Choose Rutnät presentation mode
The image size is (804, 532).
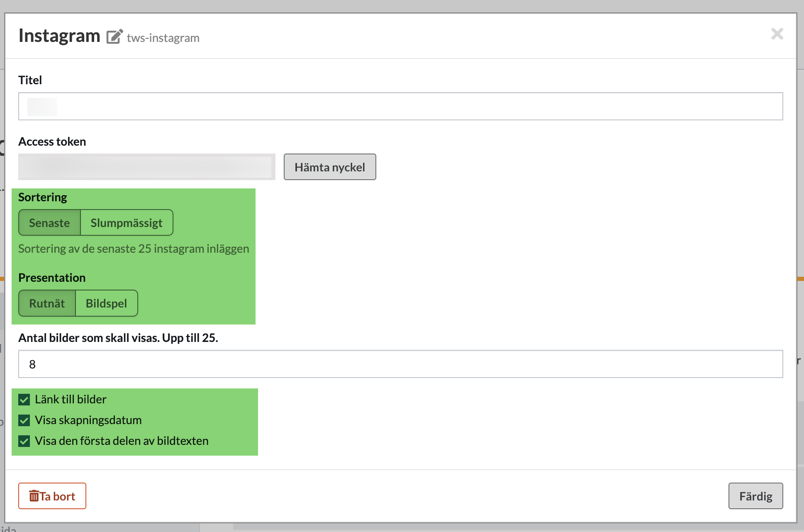pos(47,303)
